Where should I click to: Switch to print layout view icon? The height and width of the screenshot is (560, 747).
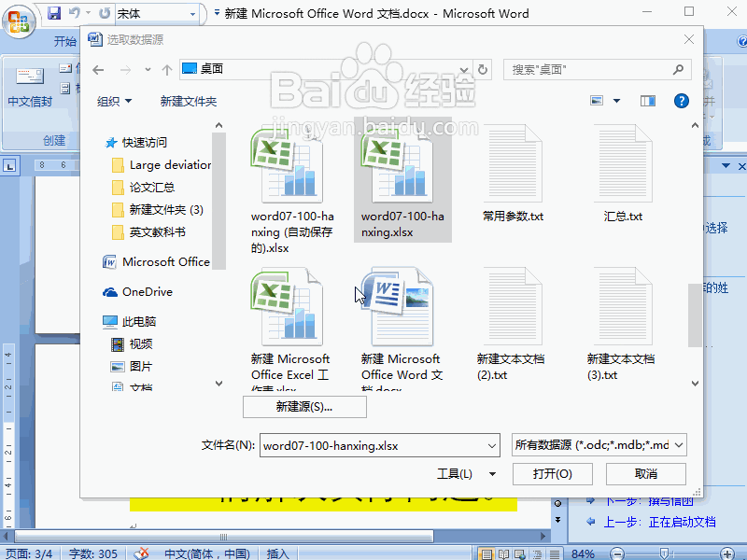click(x=486, y=553)
